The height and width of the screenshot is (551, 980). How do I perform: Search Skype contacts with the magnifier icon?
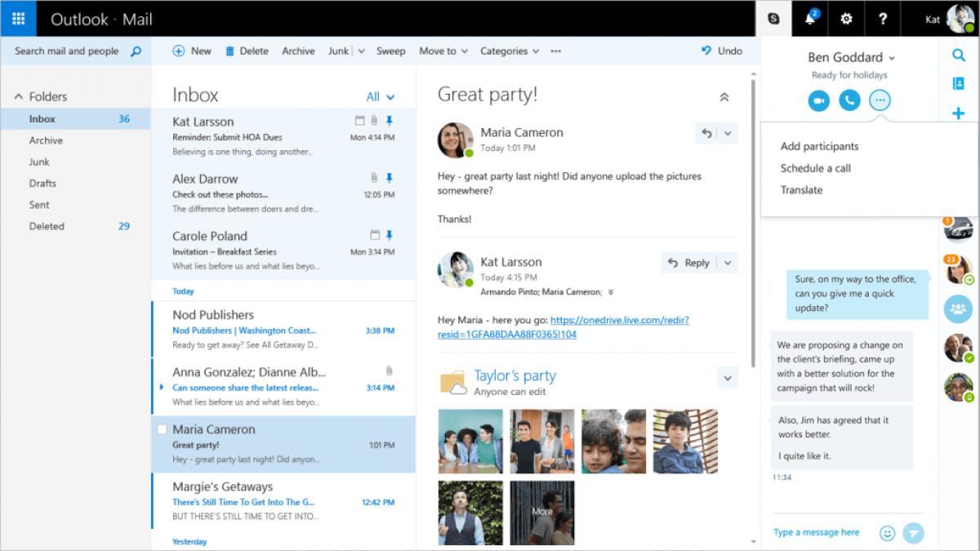coord(957,56)
